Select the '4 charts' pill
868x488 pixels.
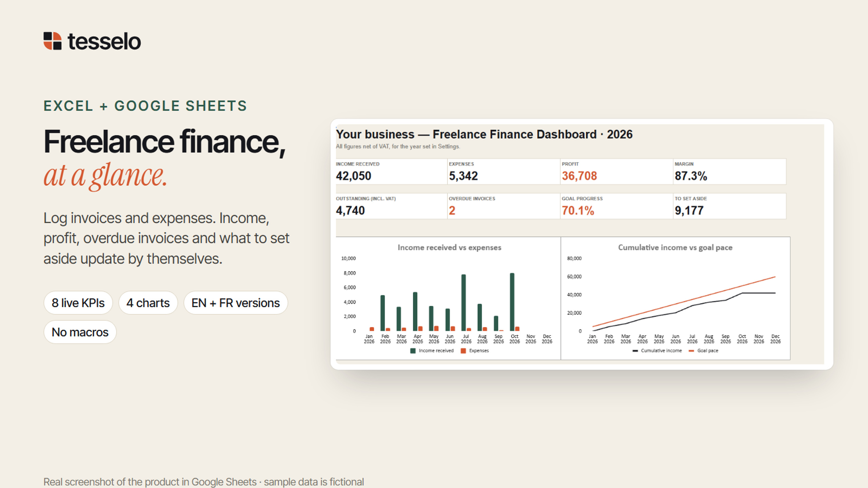point(148,303)
